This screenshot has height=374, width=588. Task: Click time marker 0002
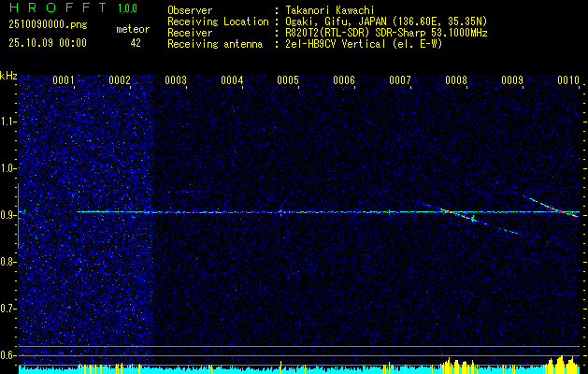(120, 80)
